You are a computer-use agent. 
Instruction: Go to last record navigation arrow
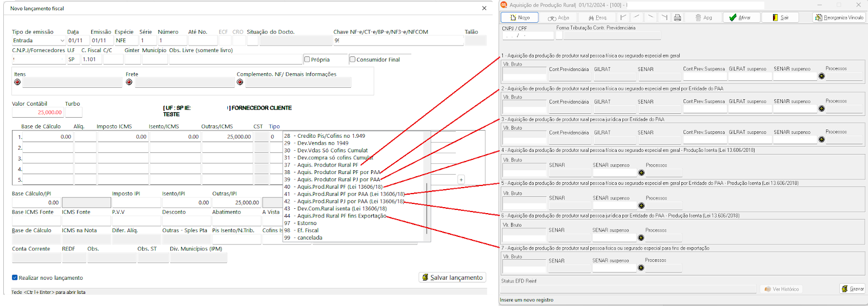[664, 17]
